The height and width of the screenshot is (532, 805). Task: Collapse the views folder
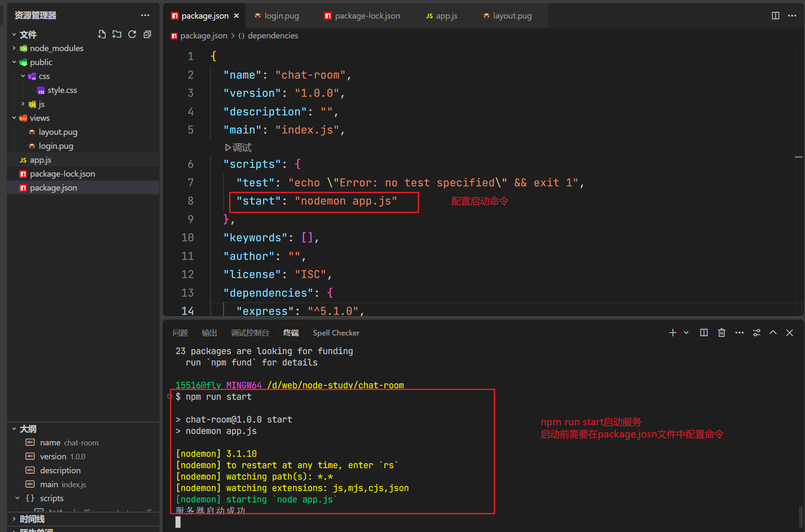point(83,118)
